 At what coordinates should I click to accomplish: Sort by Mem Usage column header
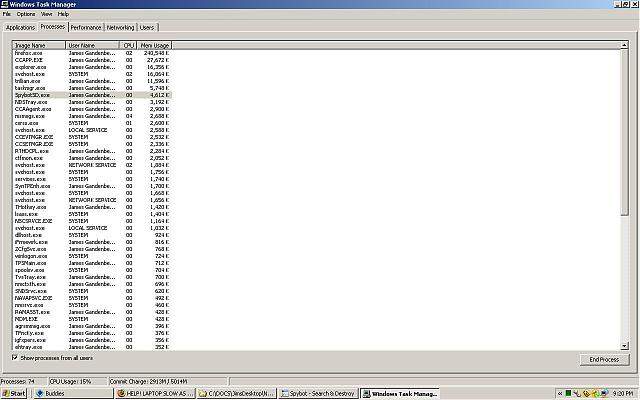coord(154,45)
